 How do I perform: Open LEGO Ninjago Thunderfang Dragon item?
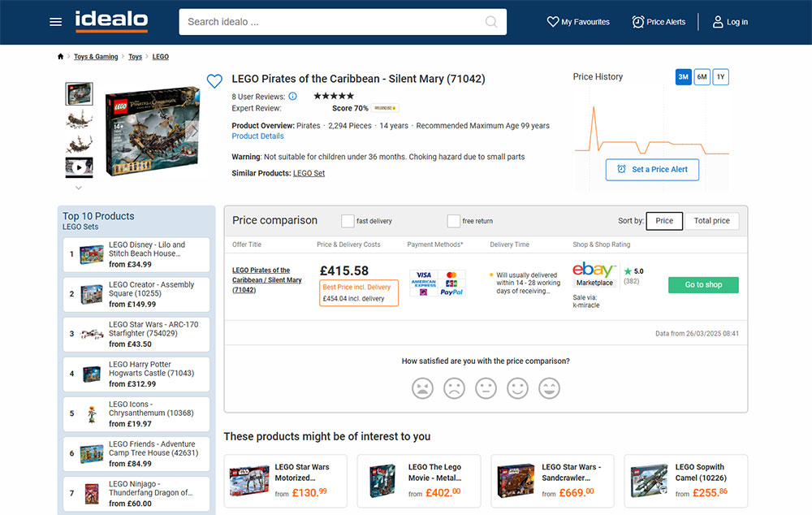136,494
